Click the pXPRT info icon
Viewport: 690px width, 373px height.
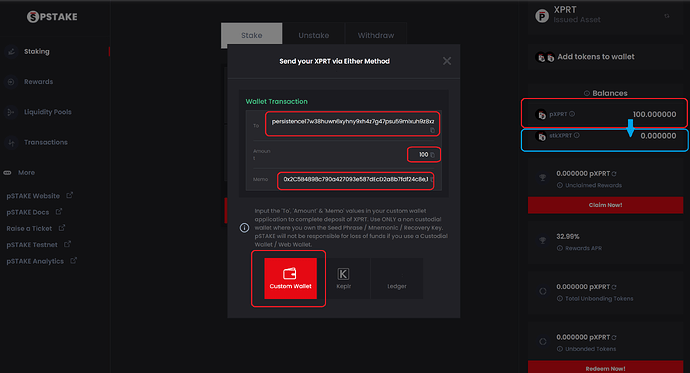(x=572, y=114)
